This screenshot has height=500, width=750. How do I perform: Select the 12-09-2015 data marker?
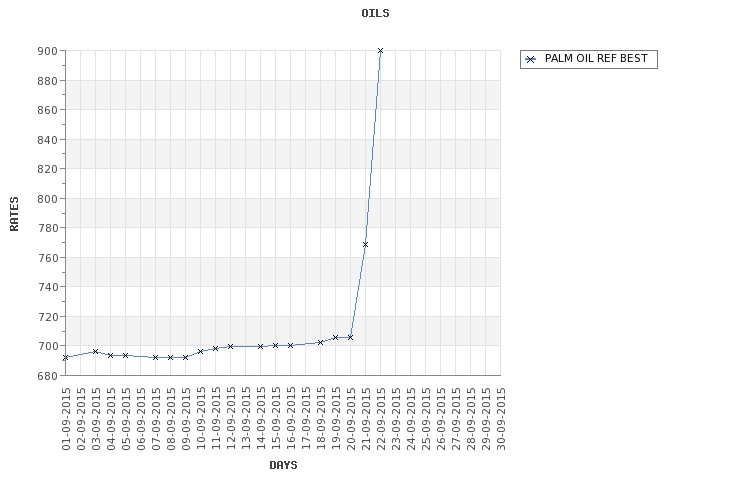tap(230, 346)
